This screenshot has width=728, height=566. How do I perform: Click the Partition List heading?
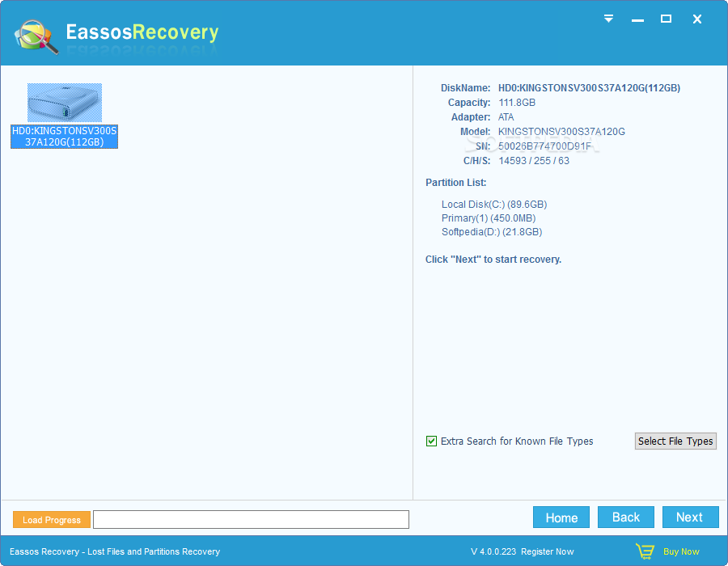coord(456,183)
